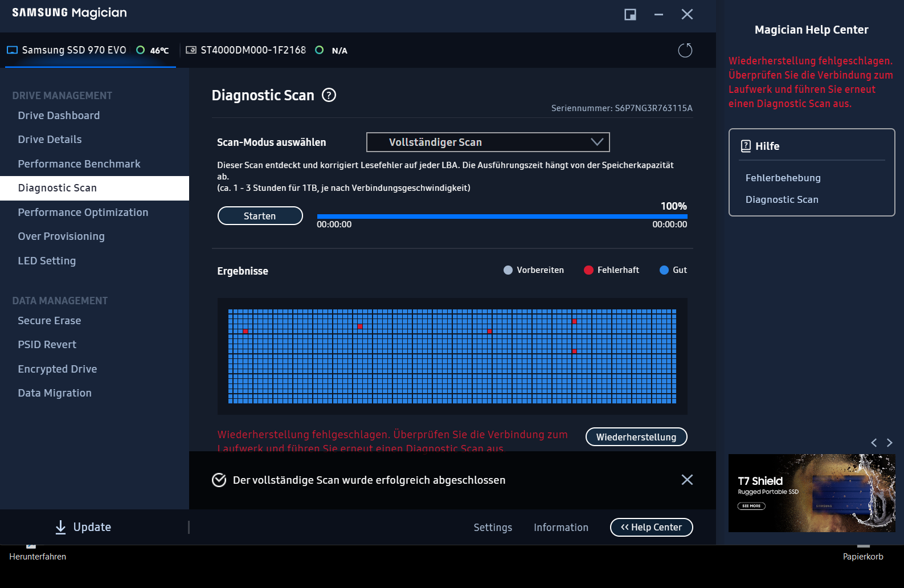The height and width of the screenshot is (588, 904).
Task: Click the gray Vorbereiten legend dot
Action: tap(508, 270)
